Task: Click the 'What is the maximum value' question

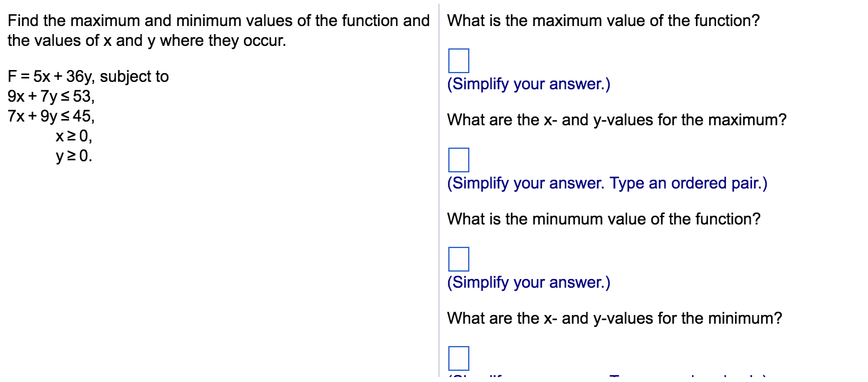Action: tap(603, 21)
